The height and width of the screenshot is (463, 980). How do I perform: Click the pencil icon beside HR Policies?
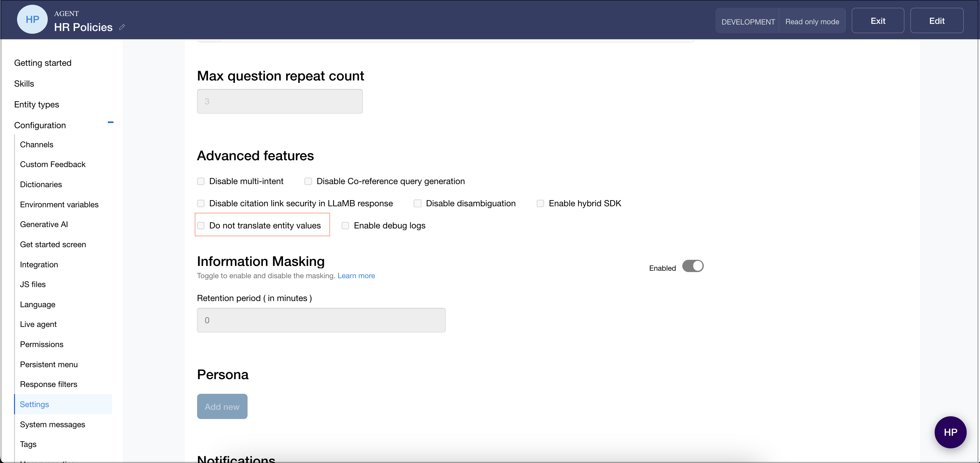pos(122,27)
